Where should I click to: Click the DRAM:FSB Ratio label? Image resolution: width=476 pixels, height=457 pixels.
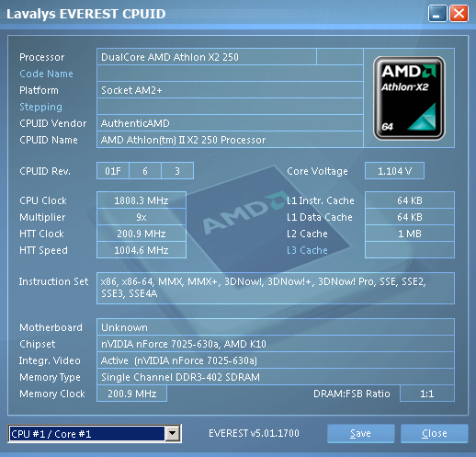click(x=352, y=394)
